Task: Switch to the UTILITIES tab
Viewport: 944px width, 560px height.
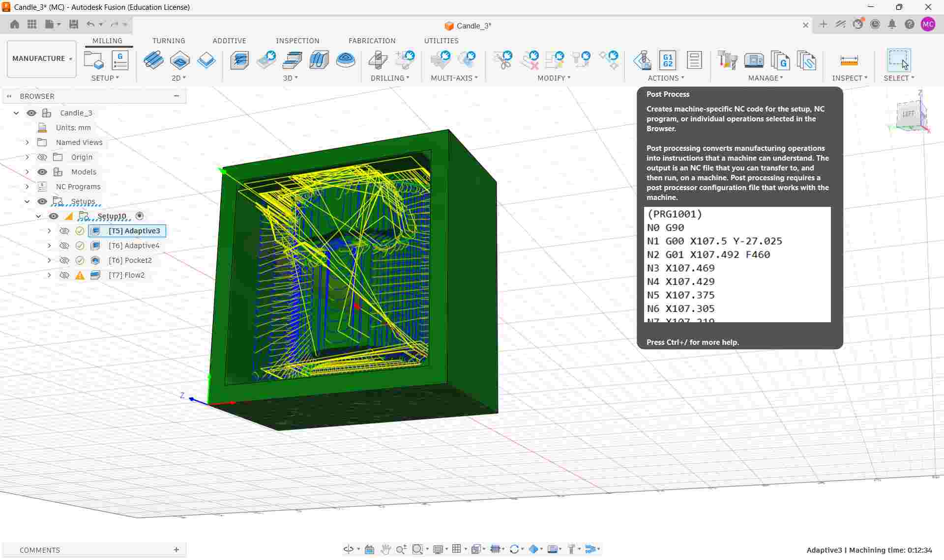Action: coord(441,41)
